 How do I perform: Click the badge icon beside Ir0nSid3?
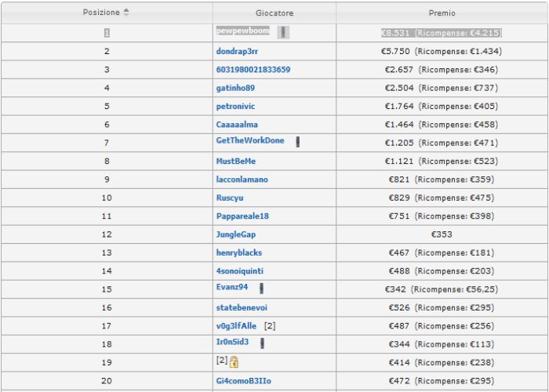pos(263,343)
